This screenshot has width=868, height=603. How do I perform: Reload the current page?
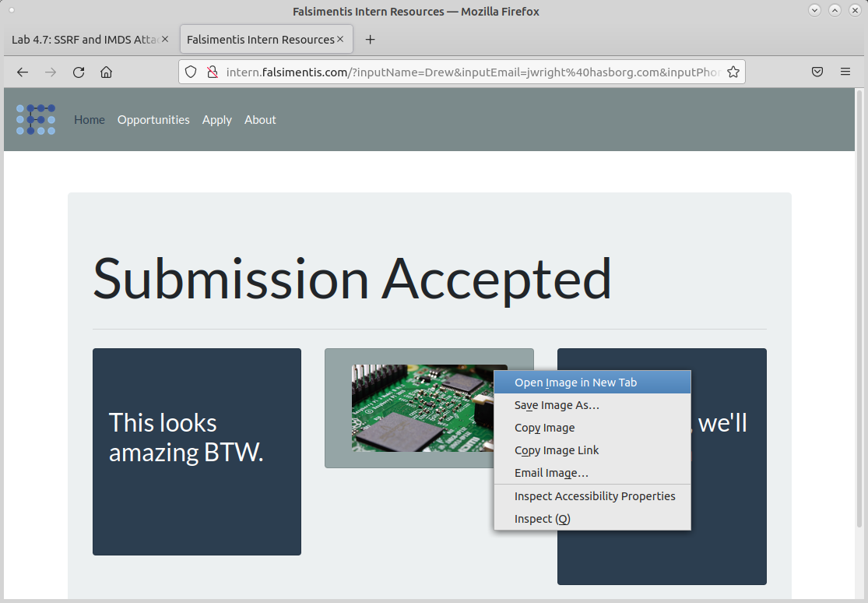[x=79, y=72]
